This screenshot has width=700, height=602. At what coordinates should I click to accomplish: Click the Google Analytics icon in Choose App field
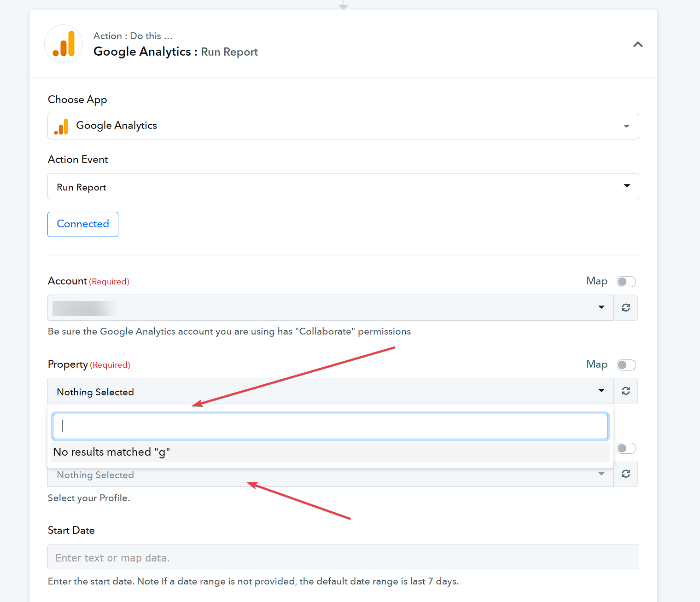[61, 126]
